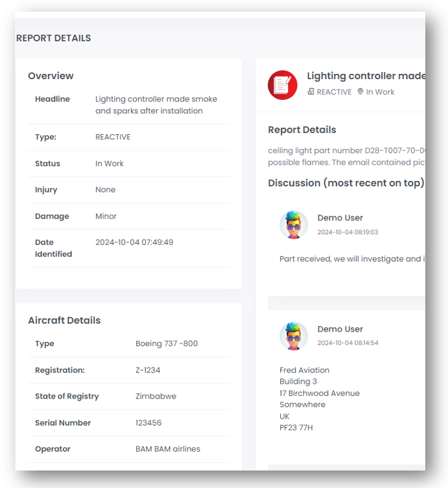Click the Discussion (most recent on top) heading
The height and width of the screenshot is (488, 448).
(x=346, y=183)
